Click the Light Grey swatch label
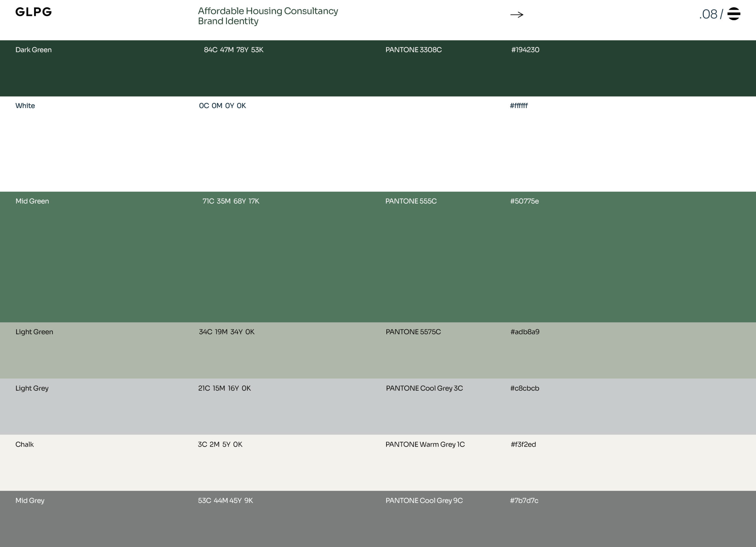 pyautogui.click(x=32, y=388)
